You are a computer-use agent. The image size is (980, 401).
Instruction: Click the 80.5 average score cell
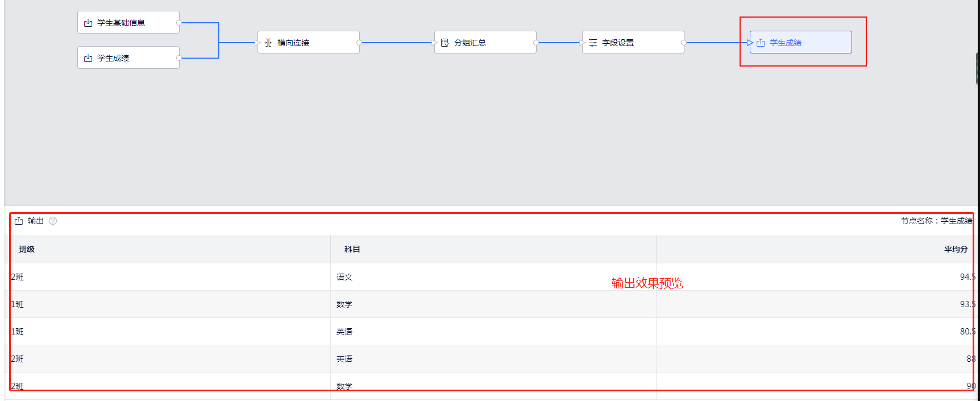(x=967, y=332)
